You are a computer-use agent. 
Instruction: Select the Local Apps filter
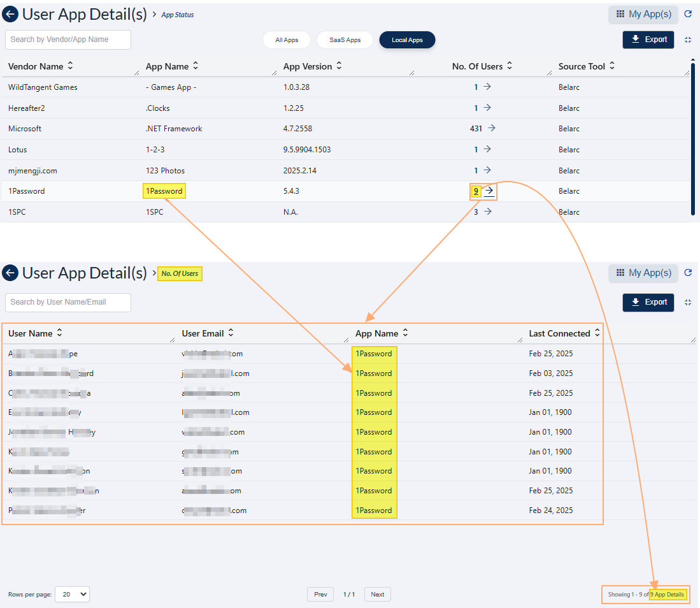(x=407, y=40)
